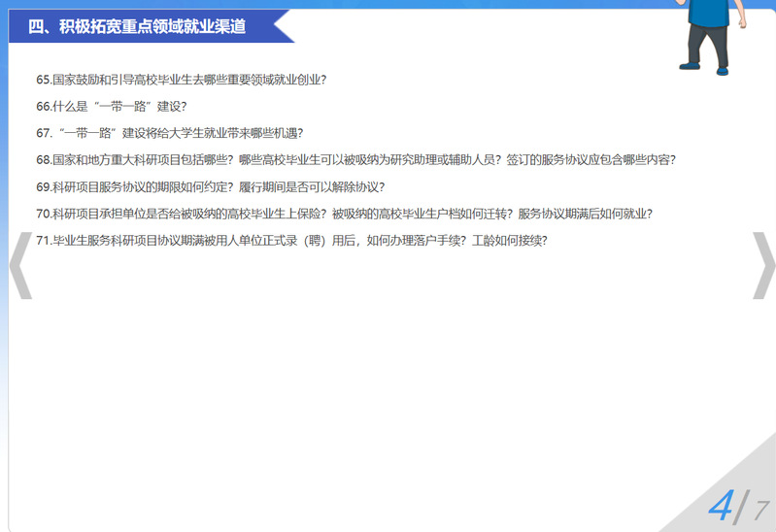
Task: Open question 71 about 落户 procedures
Action: (x=291, y=241)
